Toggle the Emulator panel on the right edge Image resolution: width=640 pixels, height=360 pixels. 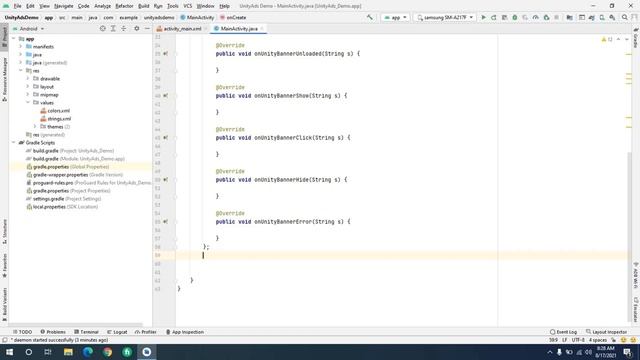point(636,309)
